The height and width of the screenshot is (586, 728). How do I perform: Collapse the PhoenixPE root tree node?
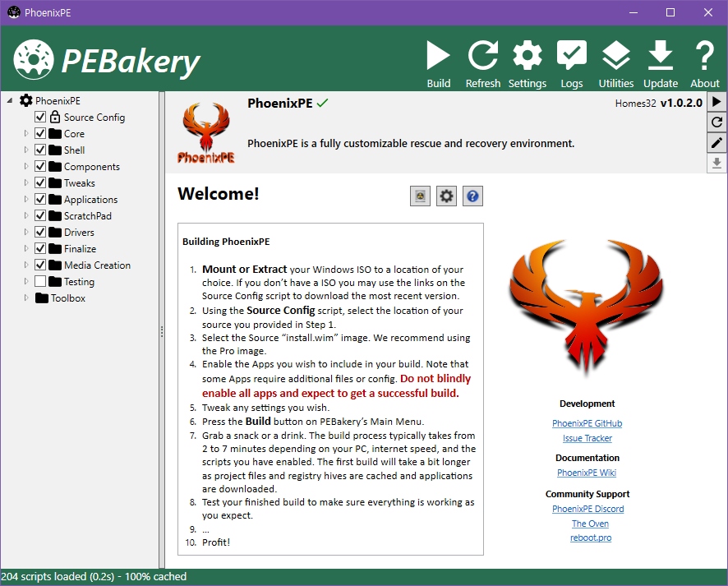coord(10,101)
